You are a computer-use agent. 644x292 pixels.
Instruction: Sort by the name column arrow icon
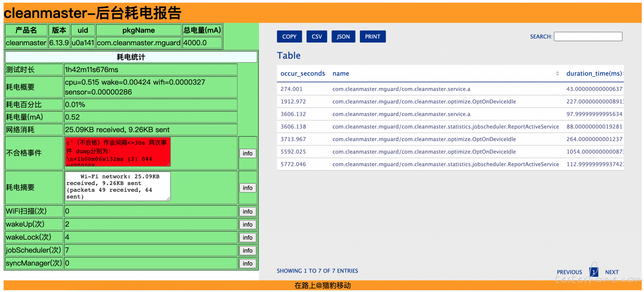(557, 73)
